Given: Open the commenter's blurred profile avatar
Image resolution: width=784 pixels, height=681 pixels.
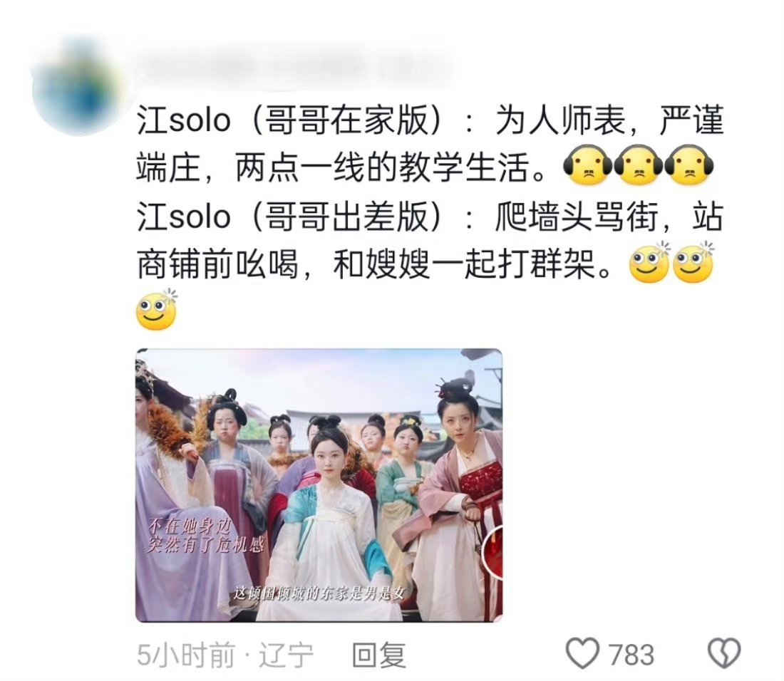Looking at the screenshot, I should pos(78,89).
